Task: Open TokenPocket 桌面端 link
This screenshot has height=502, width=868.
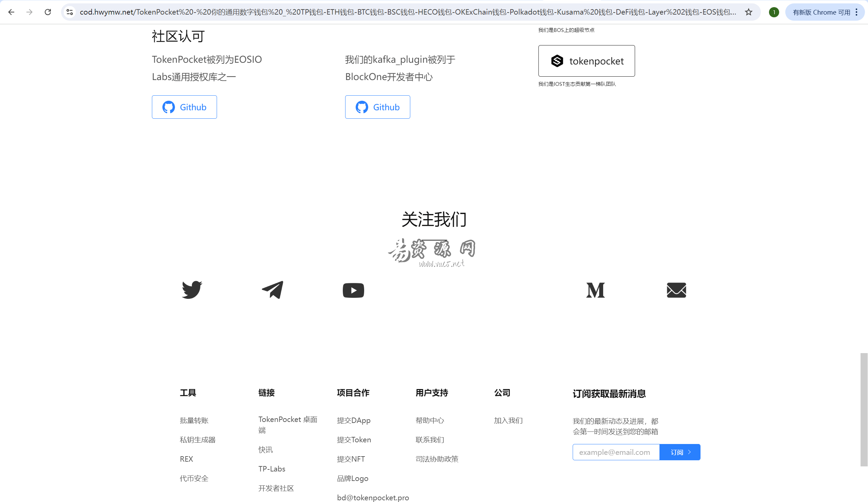Action: click(x=288, y=424)
